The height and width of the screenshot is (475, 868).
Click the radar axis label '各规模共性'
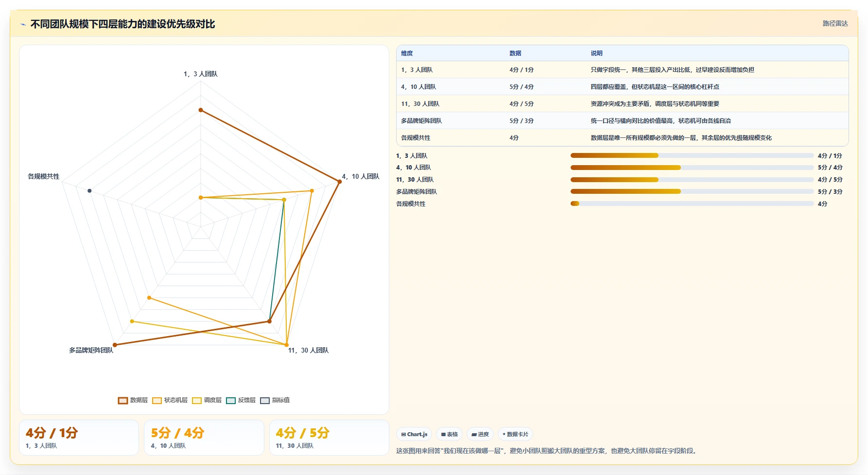[44, 177]
